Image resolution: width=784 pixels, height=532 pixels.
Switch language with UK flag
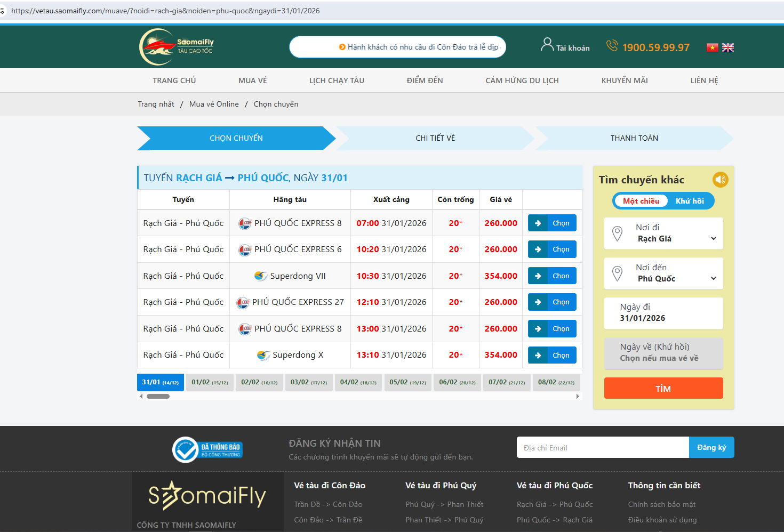(728, 47)
